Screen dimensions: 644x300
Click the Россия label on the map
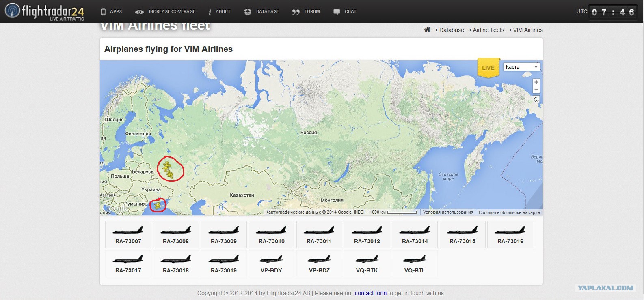(309, 133)
